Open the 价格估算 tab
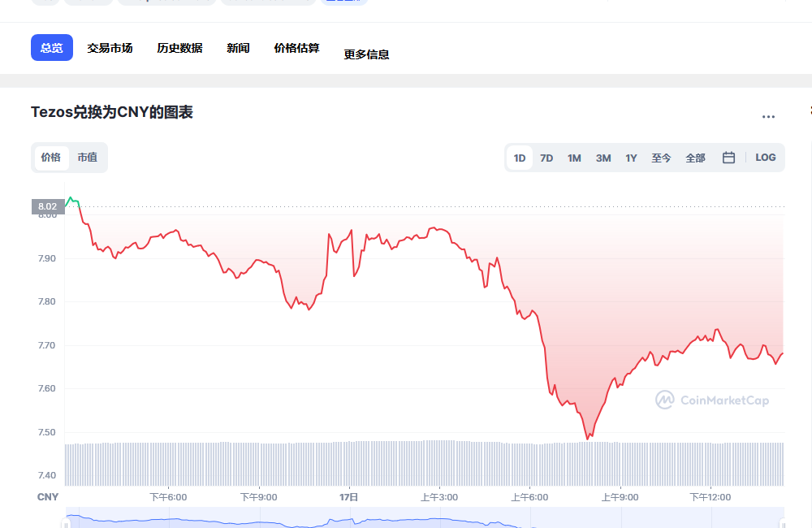812x528 pixels. point(296,48)
